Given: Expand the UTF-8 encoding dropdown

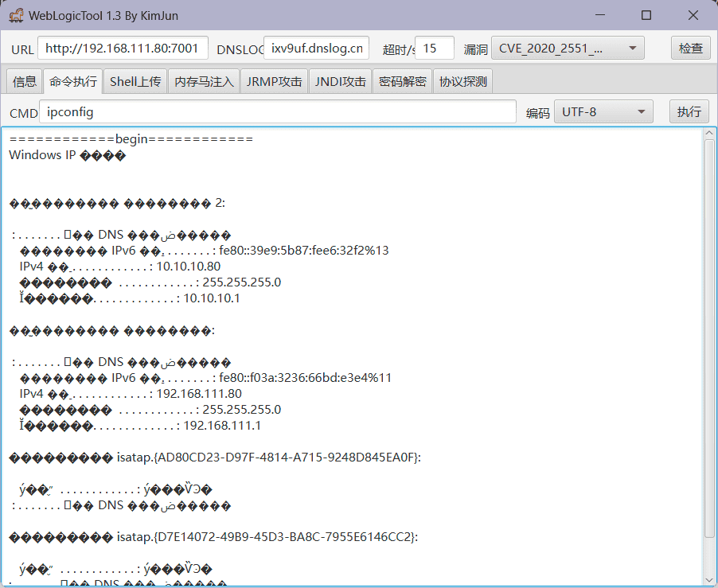Looking at the screenshot, I should coord(603,112).
